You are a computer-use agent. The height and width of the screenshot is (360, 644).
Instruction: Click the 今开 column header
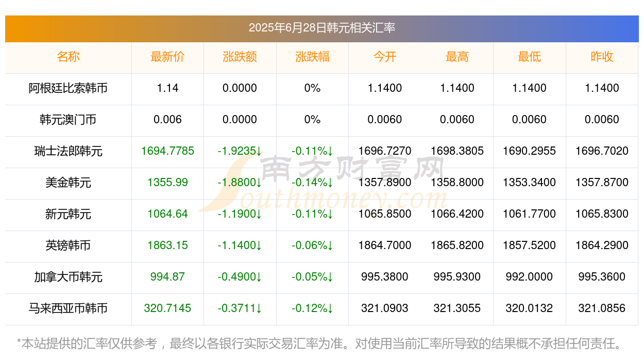385,57
